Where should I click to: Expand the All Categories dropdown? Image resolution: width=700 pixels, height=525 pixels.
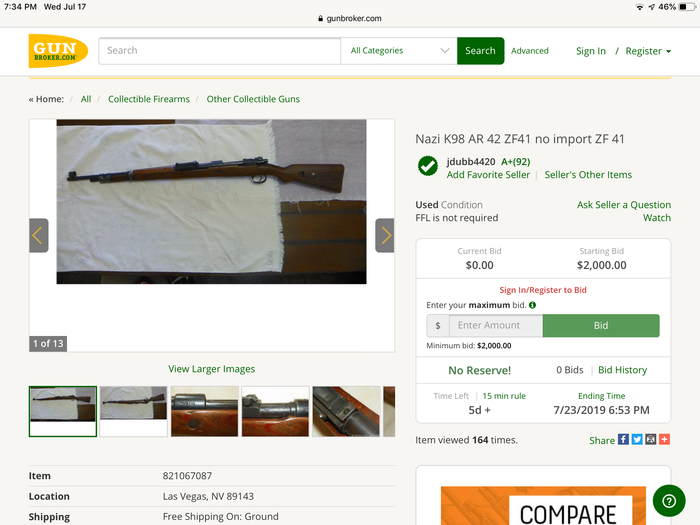pos(399,51)
